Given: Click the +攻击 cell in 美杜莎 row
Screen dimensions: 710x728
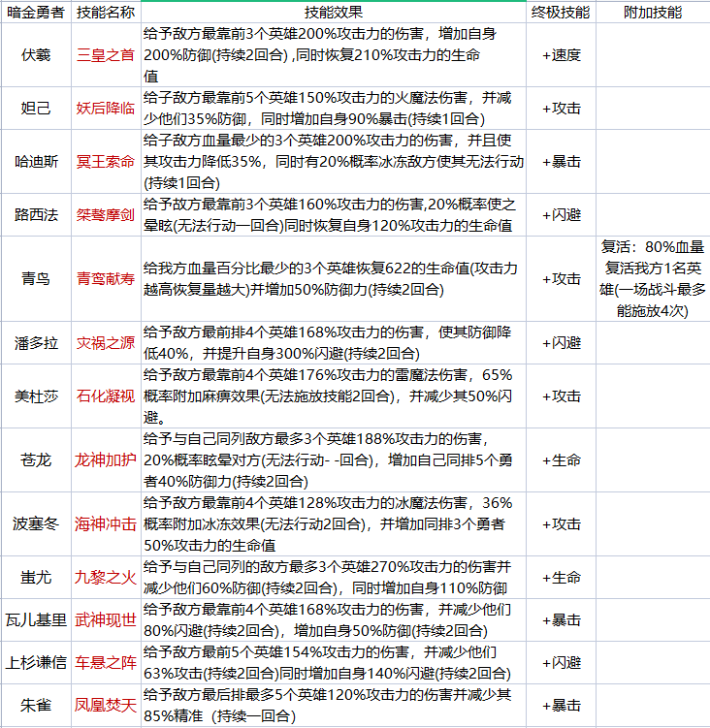Looking at the screenshot, I should (561, 396).
